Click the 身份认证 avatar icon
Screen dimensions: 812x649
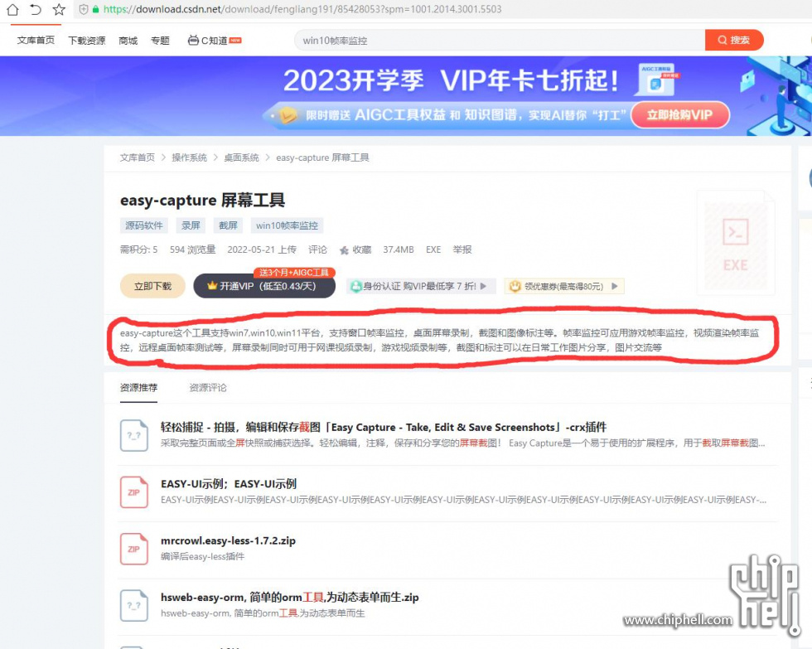point(355,287)
